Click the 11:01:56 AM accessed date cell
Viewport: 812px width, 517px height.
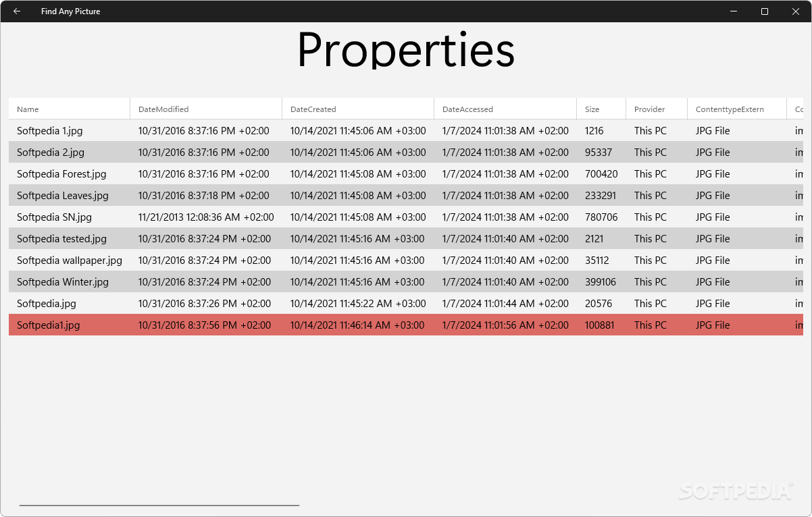(505, 325)
